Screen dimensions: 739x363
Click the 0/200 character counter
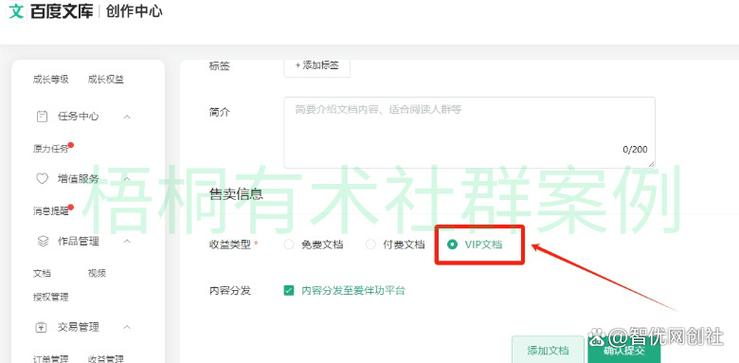(x=635, y=149)
